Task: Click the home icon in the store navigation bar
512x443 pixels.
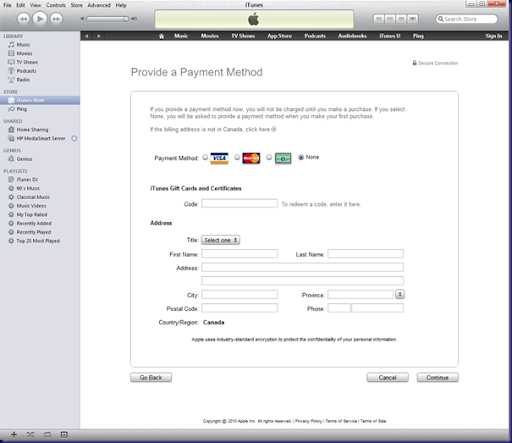Action: point(161,36)
